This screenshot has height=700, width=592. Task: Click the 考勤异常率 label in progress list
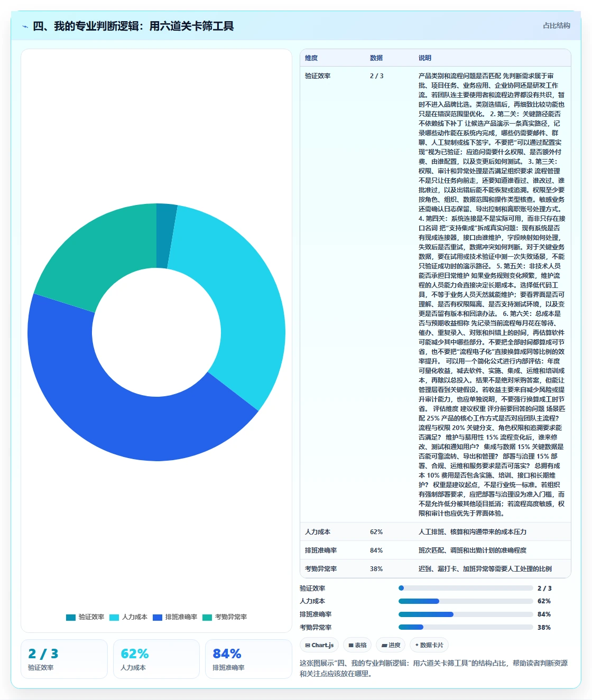coord(316,628)
